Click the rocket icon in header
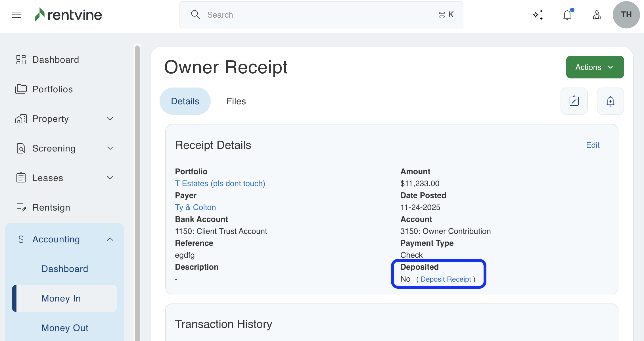This screenshot has width=644, height=341. click(597, 15)
